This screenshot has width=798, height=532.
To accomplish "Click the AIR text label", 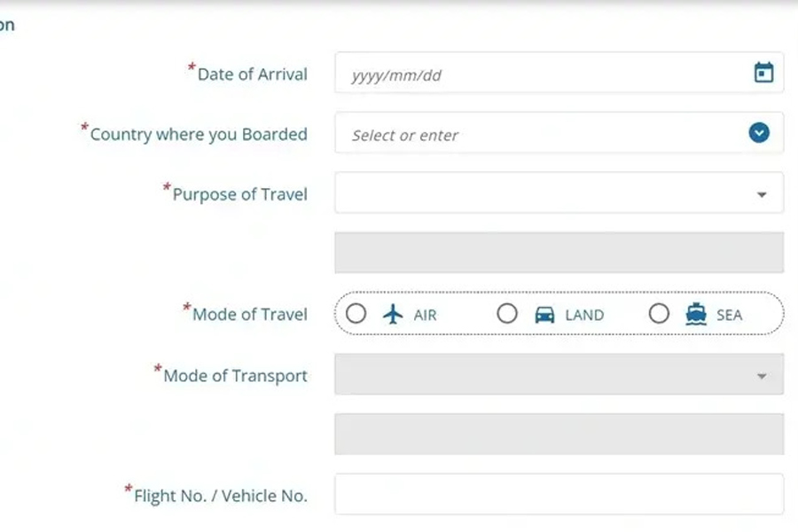I will (x=425, y=315).
